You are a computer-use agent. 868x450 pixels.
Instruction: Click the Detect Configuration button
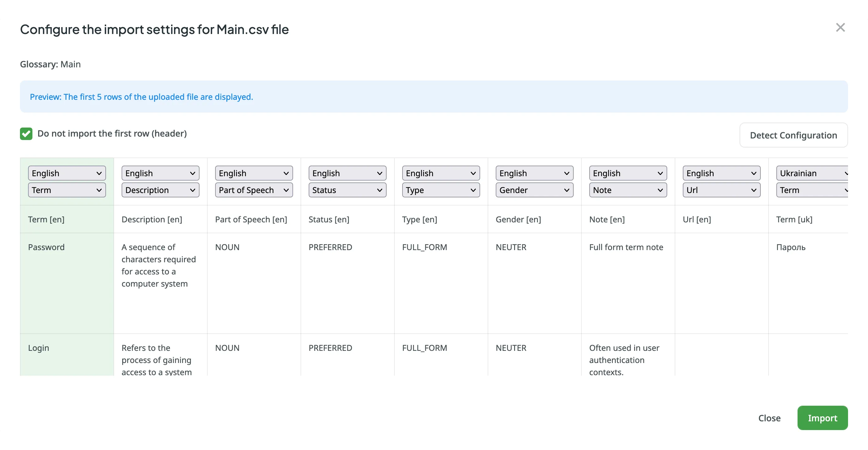tap(793, 135)
